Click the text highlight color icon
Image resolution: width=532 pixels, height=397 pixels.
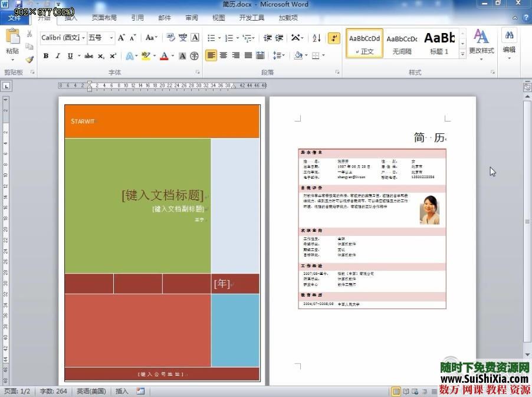click(x=145, y=56)
